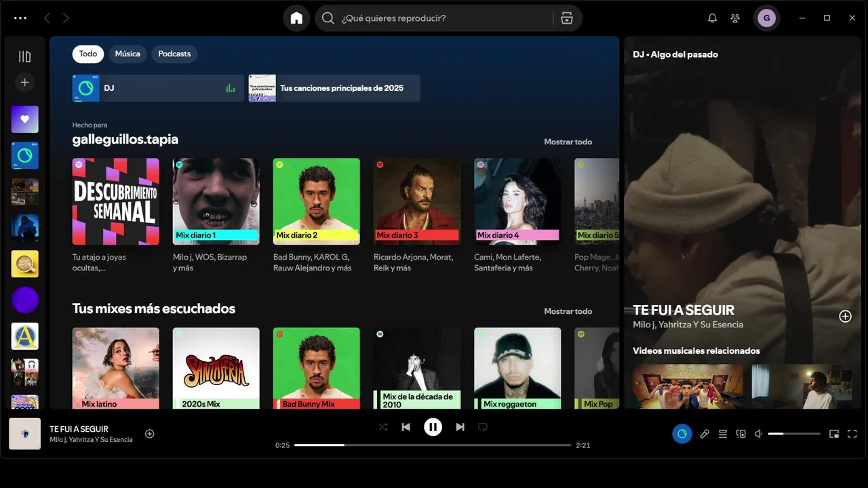
Task: Open the play queue
Action: click(x=723, y=434)
